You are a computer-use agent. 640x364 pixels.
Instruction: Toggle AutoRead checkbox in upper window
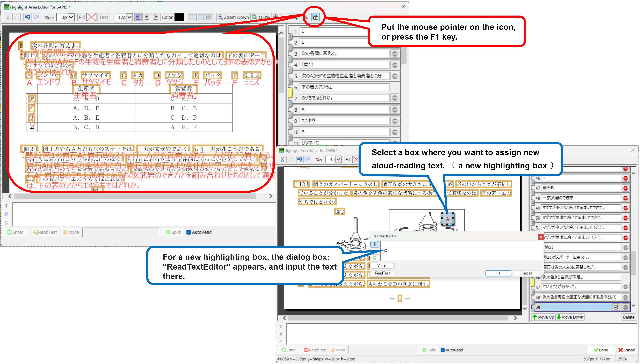189,232
